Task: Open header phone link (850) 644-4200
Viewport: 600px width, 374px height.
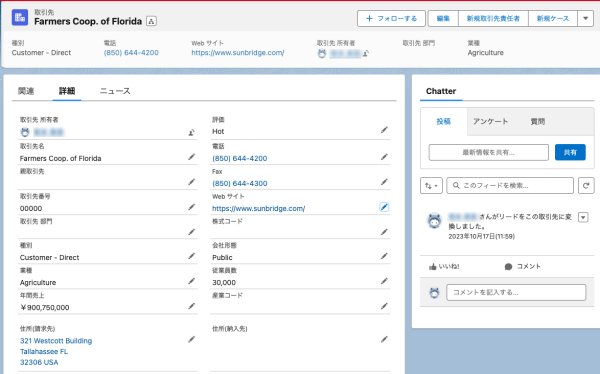Action: point(131,53)
